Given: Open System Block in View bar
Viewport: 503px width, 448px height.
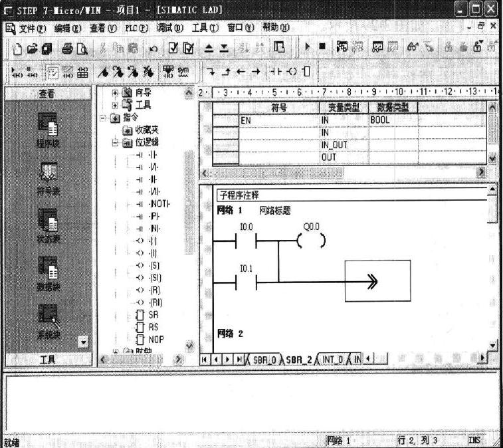Looking at the screenshot, I should [48, 322].
